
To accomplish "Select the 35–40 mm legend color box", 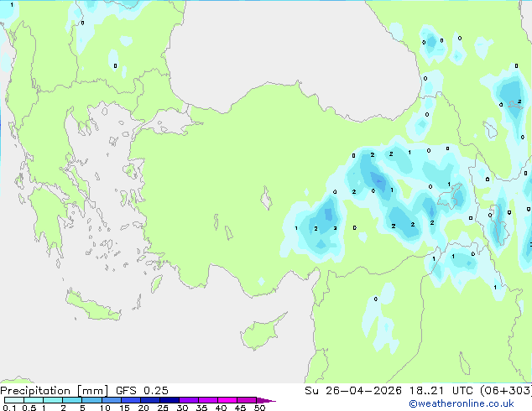I will [x=207, y=400].
